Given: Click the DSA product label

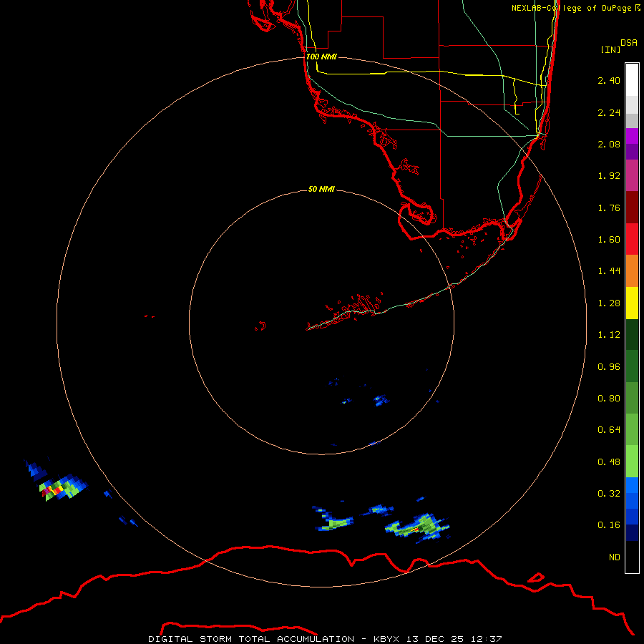Looking at the screenshot, I should (x=629, y=43).
